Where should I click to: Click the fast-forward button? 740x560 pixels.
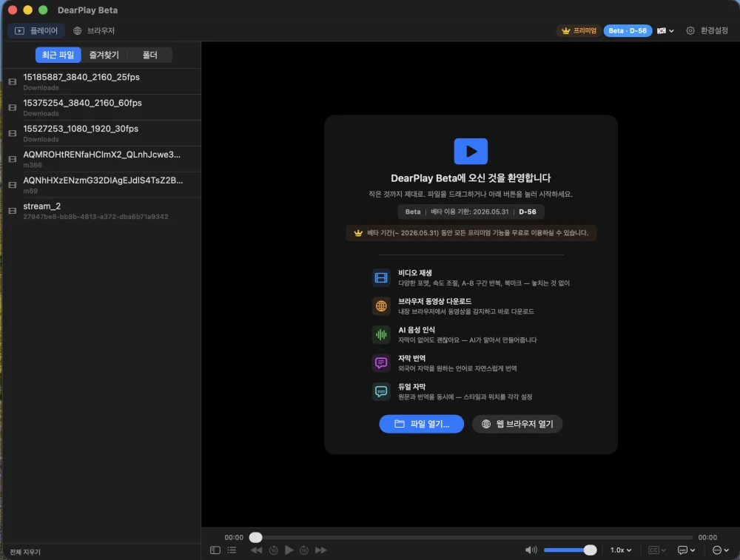(321, 550)
